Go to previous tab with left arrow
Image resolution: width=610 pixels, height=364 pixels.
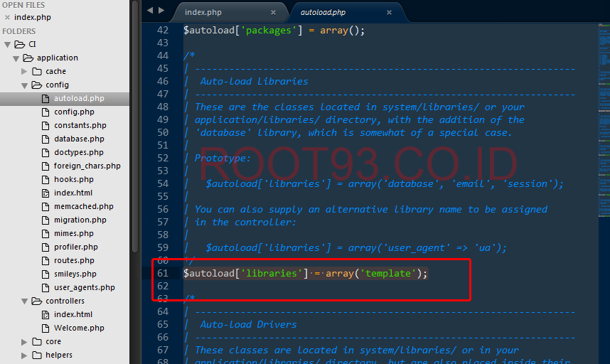tap(150, 11)
